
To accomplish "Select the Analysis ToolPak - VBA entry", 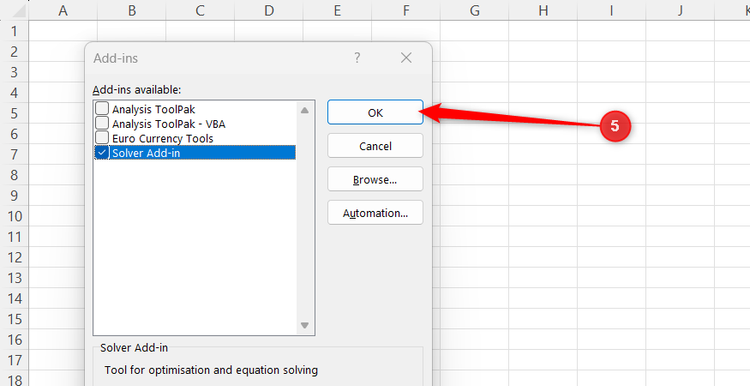I will pos(168,124).
